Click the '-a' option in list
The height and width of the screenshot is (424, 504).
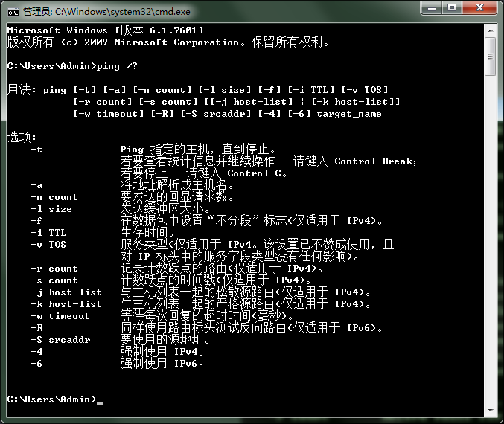click(36, 185)
